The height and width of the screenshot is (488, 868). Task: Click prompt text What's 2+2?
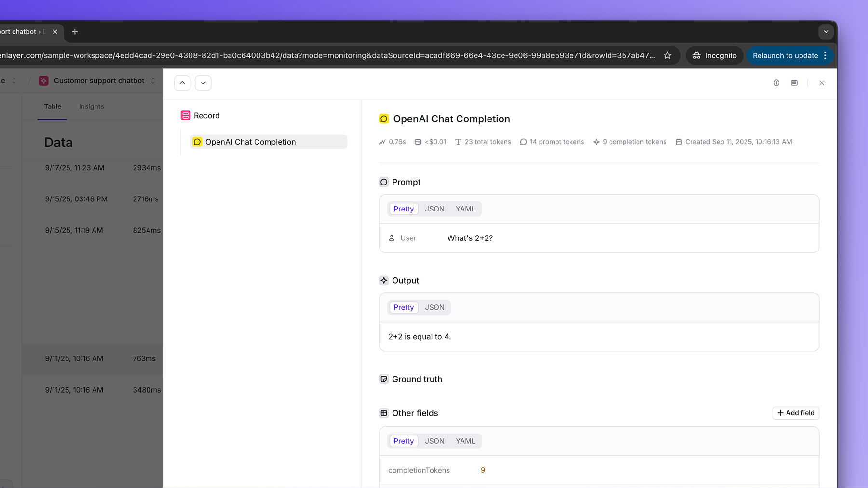[x=470, y=238]
